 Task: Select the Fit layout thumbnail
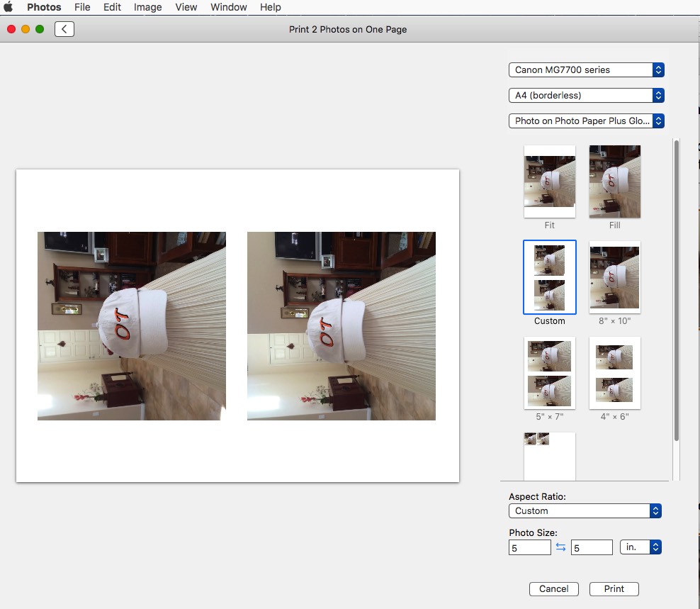(550, 181)
